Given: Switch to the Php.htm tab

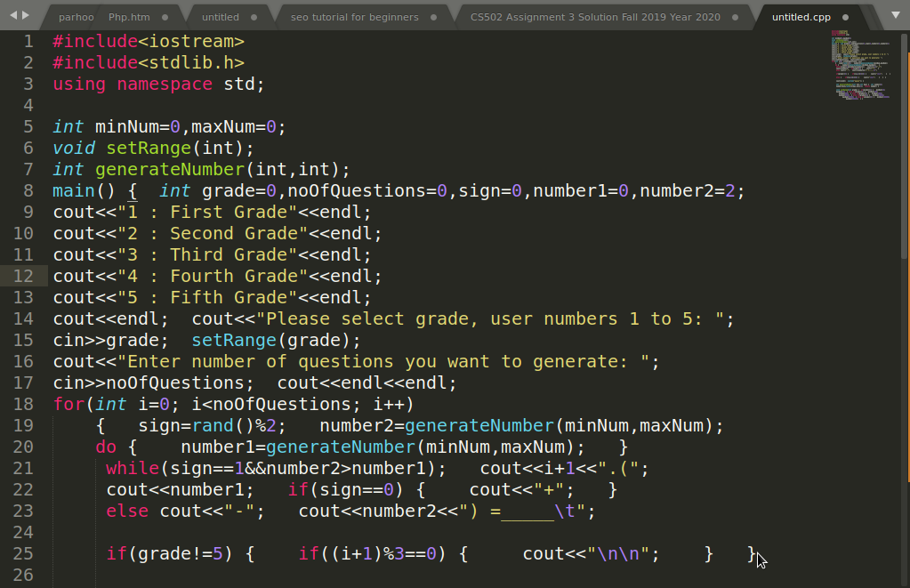Looking at the screenshot, I should (x=129, y=18).
